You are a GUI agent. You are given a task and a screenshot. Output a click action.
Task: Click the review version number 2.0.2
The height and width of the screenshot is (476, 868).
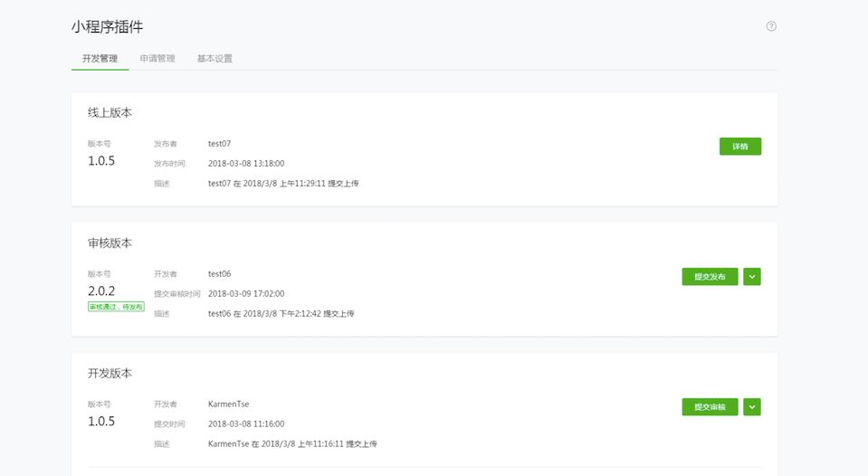coord(101,291)
